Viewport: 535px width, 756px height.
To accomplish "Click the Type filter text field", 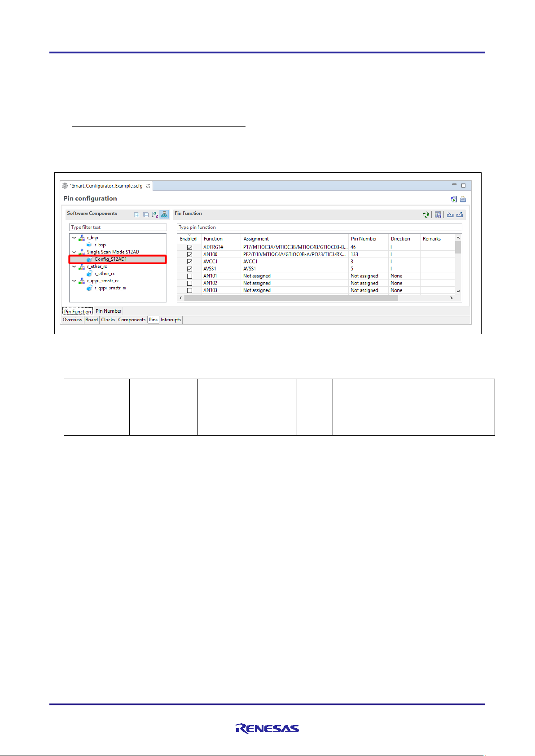I will 118,227.
